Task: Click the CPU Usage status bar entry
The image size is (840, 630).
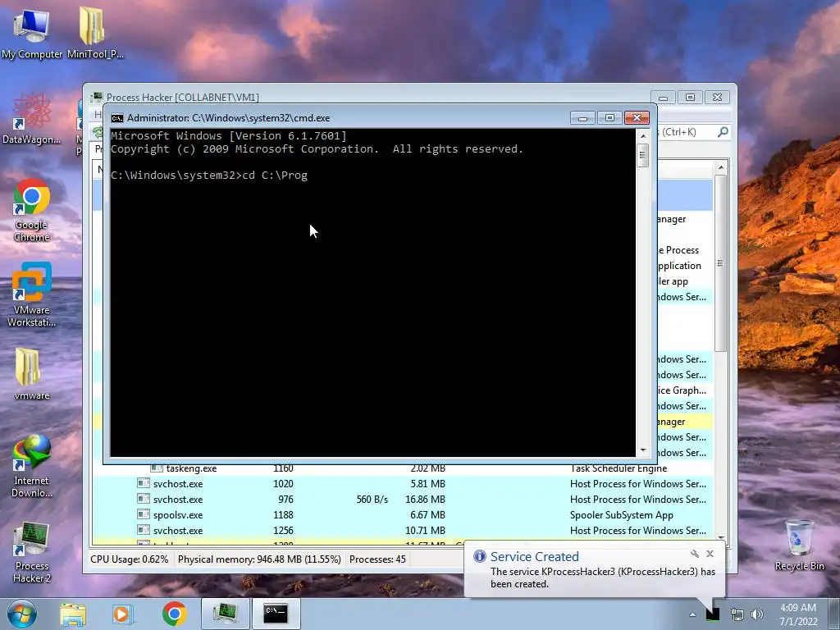Action: [x=129, y=559]
